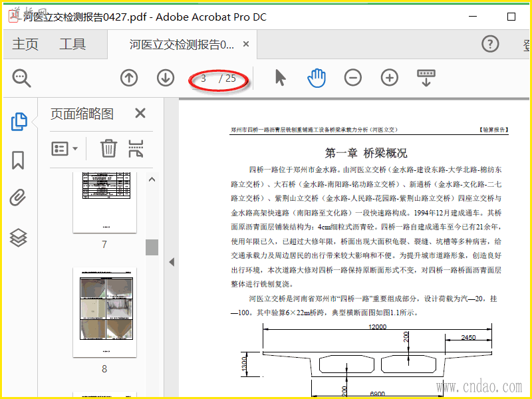The image size is (532, 399).
Task: Choose the arrow selection tool
Action: click(280, 78)
